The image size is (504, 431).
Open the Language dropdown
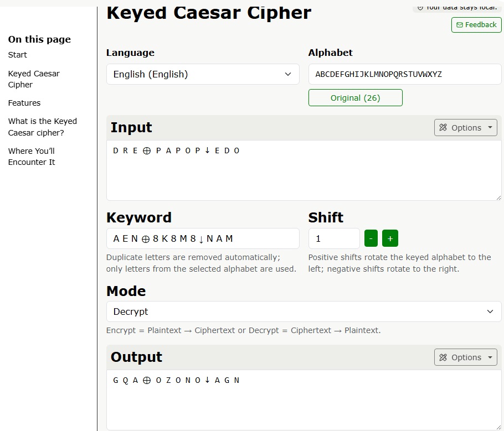click(x=203, y=74)
